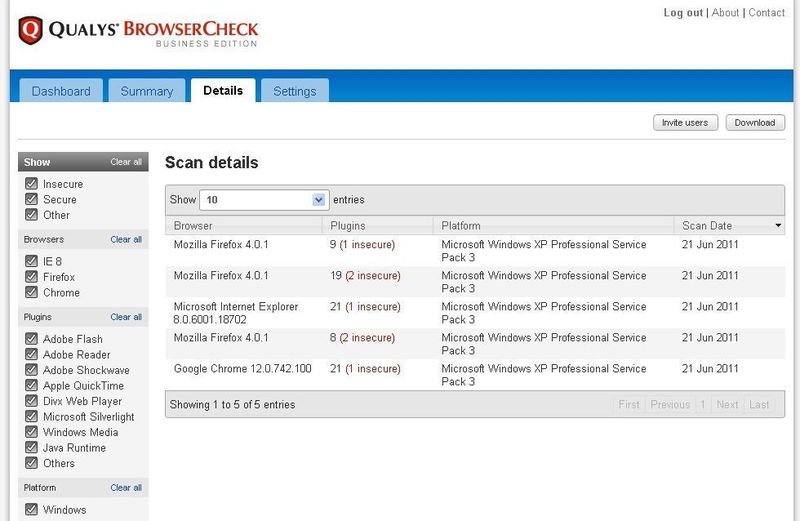Toggle the Adobe Shockwave plugin checkbox
Image resolution: width=800 pixels, height=521 pixels.
[31, 369]
